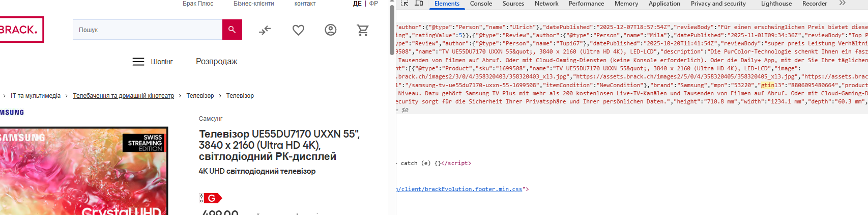Viewport: 868px width, 215px height.
Task: Click 4K UHD світлодіодний телевізор subtitle
Action: click(x=257, y=171)
